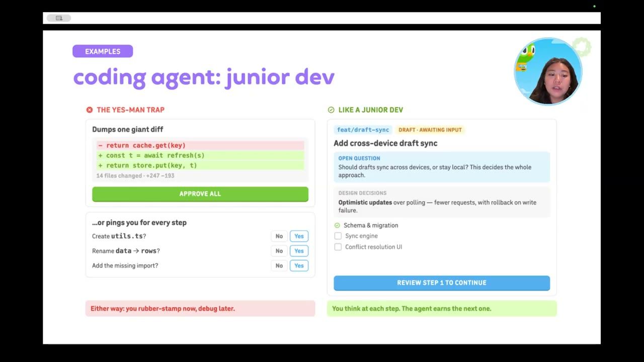
Task: Click the OPEN QUESTION heading
Action: (x=359, y=158)
